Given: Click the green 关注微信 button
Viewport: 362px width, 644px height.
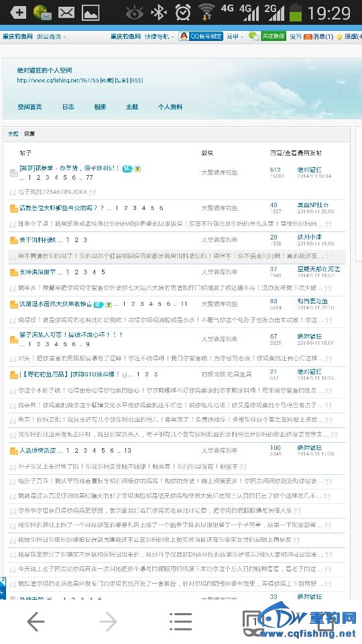Looking at the screenshot, I should point(274,36).
